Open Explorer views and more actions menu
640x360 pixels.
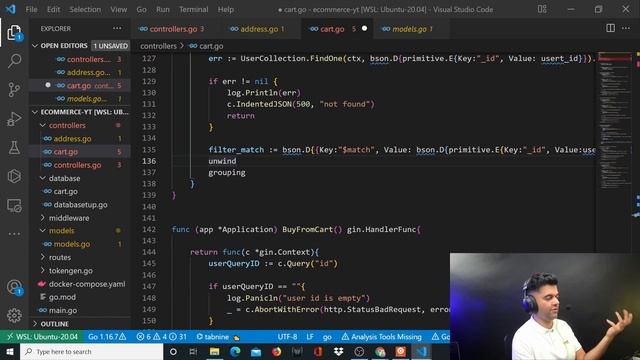(117, 28)
